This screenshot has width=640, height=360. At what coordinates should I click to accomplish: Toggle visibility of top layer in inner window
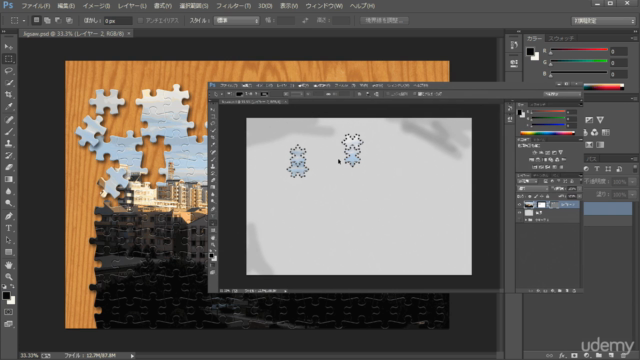(520, 204)
